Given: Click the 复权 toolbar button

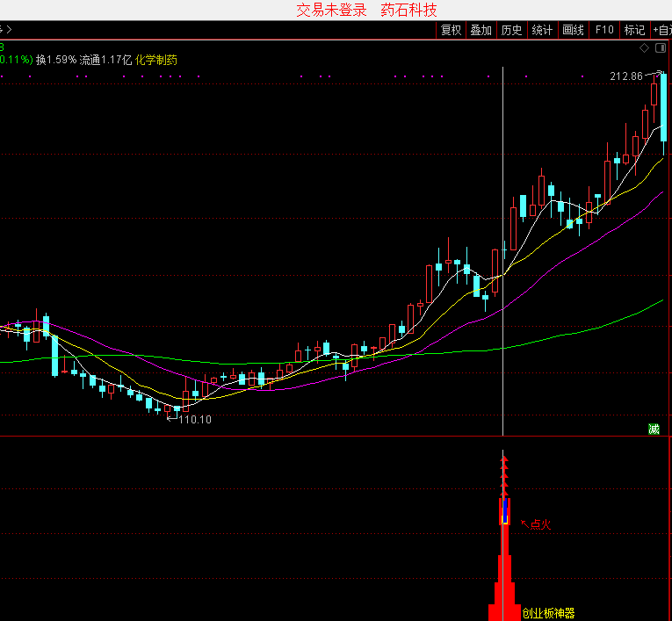Looking at the screenshot, I should 452,30.
